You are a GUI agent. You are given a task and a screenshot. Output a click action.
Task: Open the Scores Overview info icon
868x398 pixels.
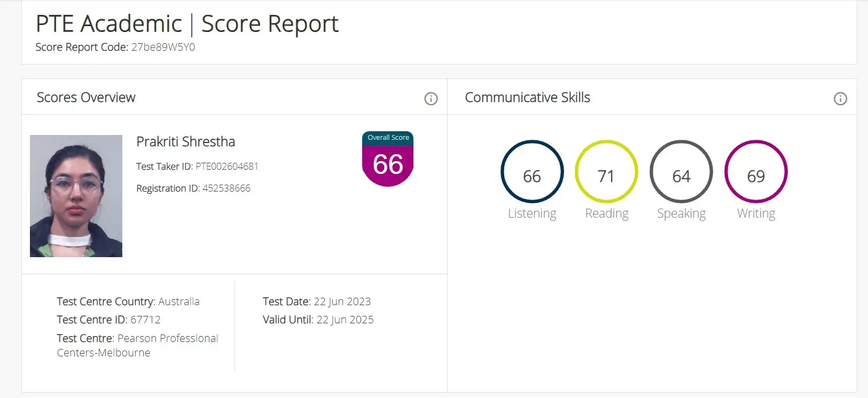coord(431,99)
